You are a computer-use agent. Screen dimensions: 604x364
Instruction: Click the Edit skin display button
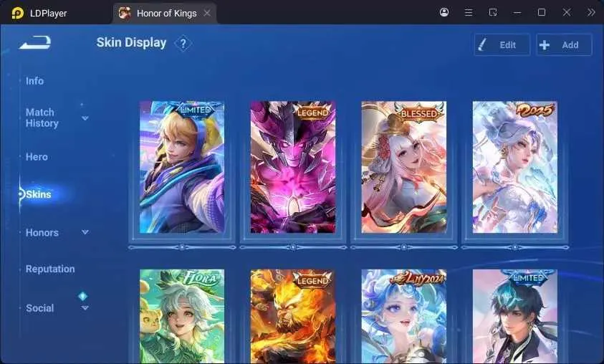point(502,44)
